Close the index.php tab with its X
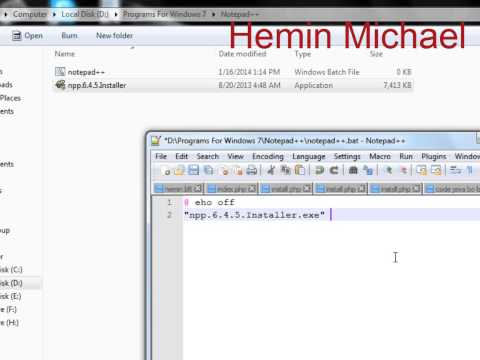This screenshot has height=360, width=480. [252, 189]
